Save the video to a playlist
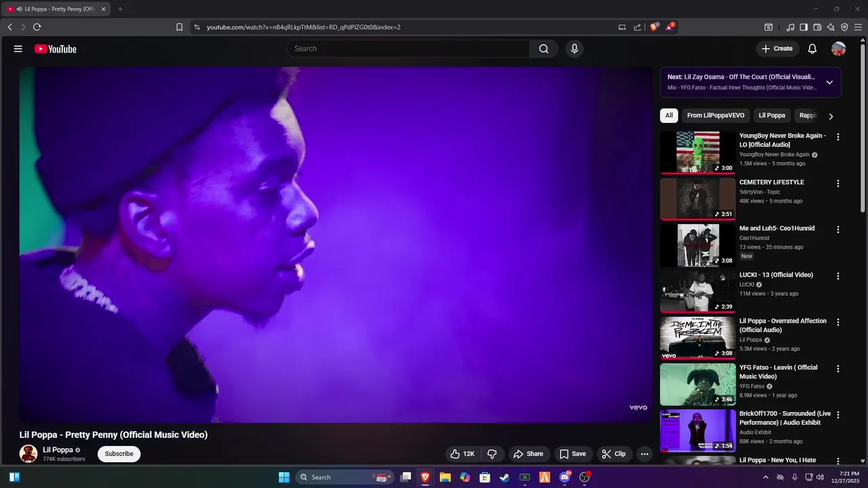The height and width of the screenshot is (488, 868). 572,454
